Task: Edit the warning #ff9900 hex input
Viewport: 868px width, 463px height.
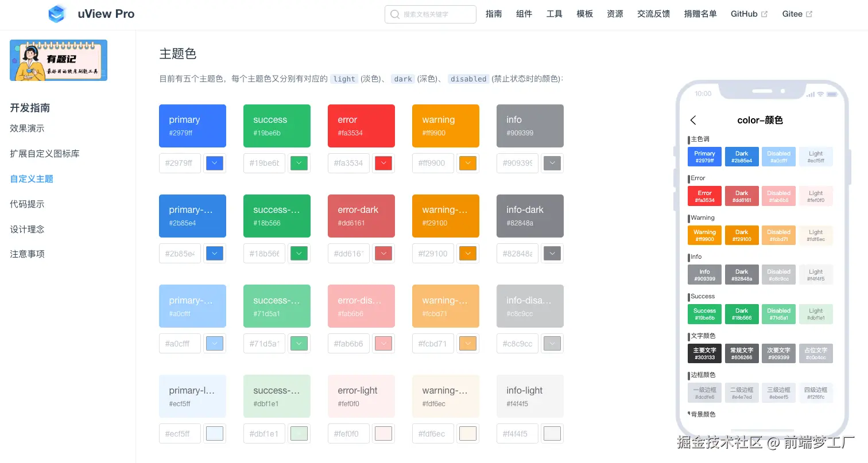Action: (x=433, y=163)
